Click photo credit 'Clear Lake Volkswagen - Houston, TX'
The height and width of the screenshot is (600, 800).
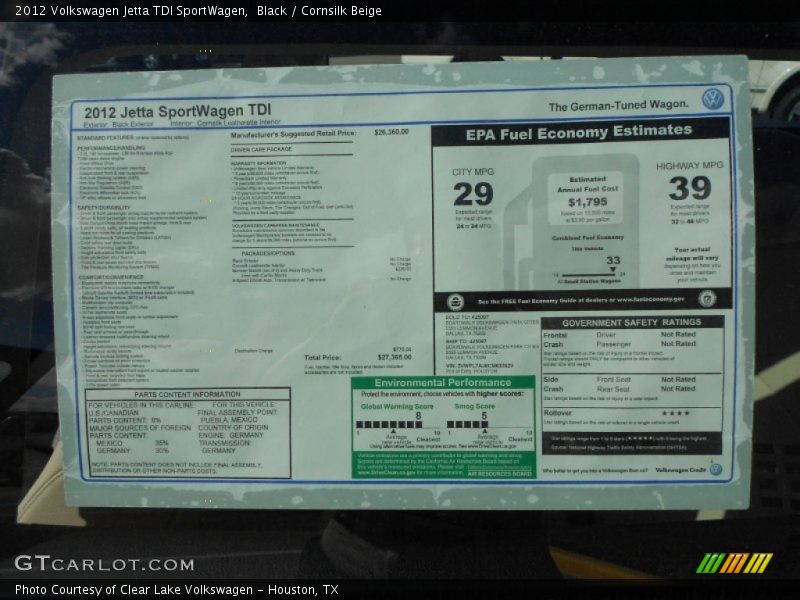[230, 590]
